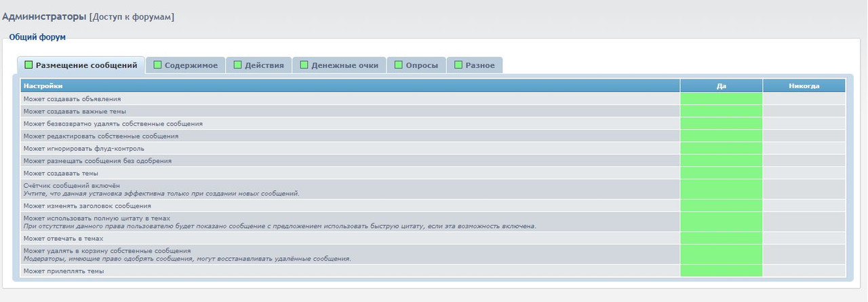Viewport: 868px width, 302px height.
Task: Set Да for Может создавать темы
Action: [x=722, y=172]
